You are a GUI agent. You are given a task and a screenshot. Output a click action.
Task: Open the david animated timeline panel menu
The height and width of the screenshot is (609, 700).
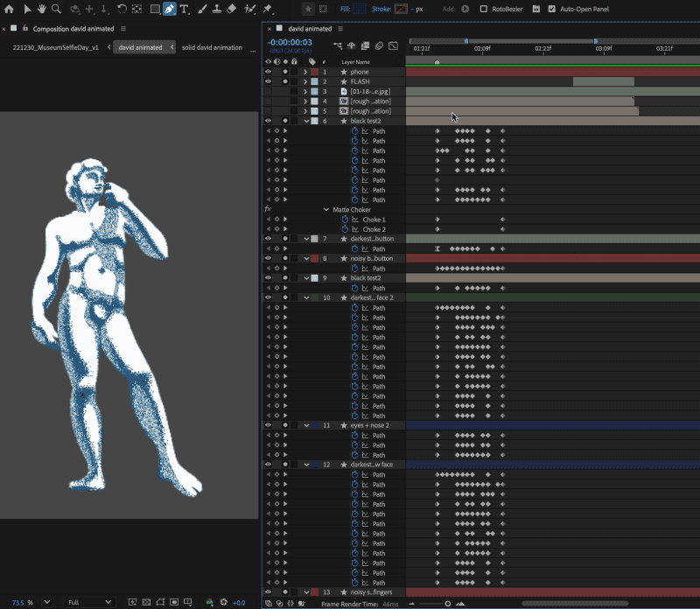pyautogui.click(x=340, y=29)
